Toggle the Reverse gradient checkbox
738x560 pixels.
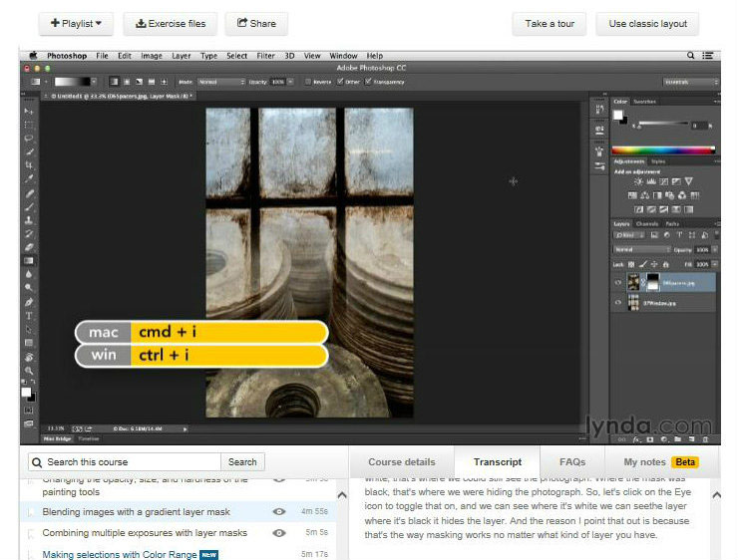coord(308,82)
